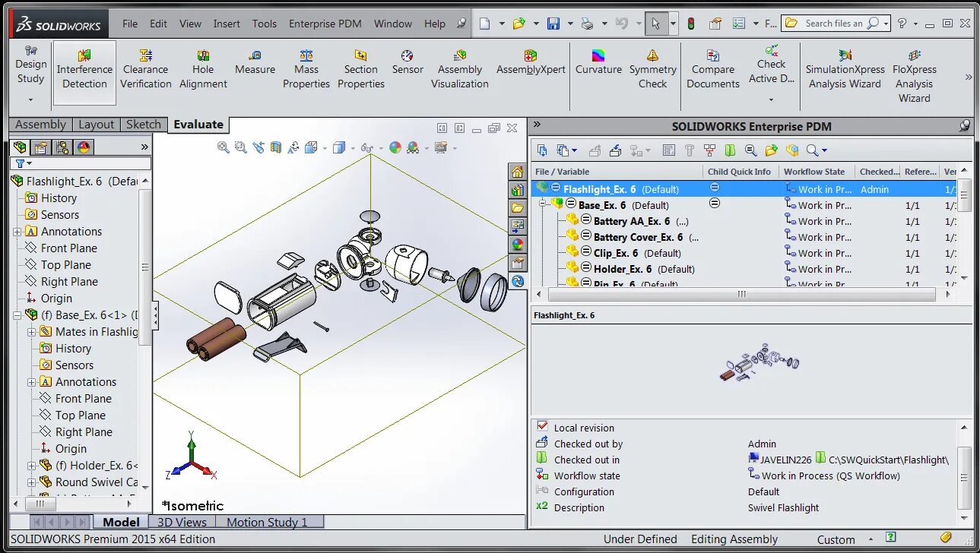Open the Select tool dropdown arrow
This screenshot has height=553, width=980.
click(x=673, y=24)
